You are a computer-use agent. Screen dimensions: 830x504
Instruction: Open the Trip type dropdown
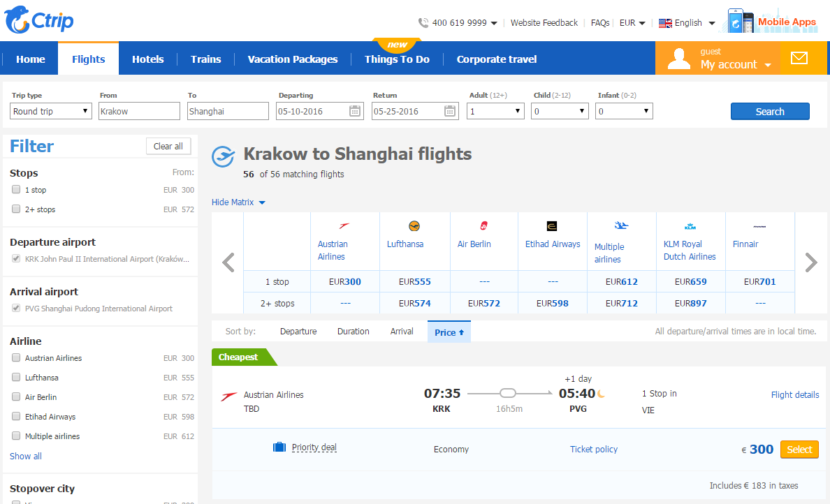click(51, 111)
